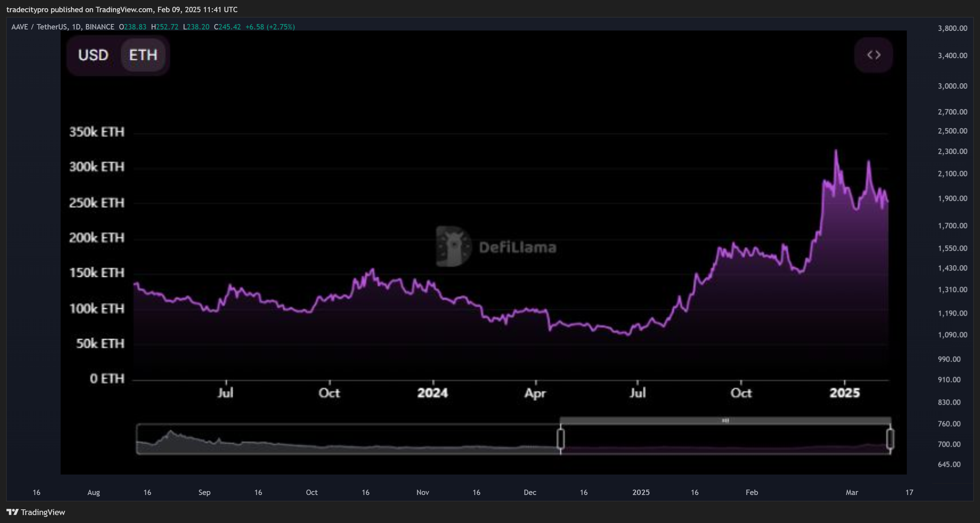Click the grey range bar grip

click(x=725, y=421)
